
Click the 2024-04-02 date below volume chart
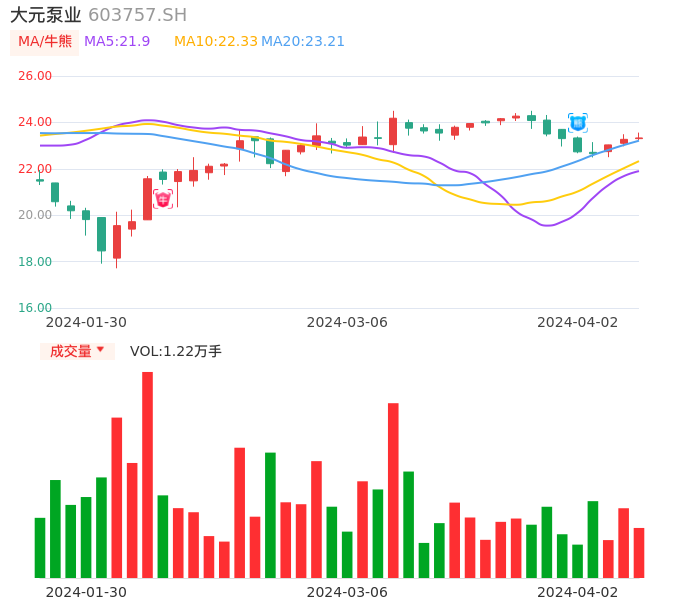(x=577, y=591)
